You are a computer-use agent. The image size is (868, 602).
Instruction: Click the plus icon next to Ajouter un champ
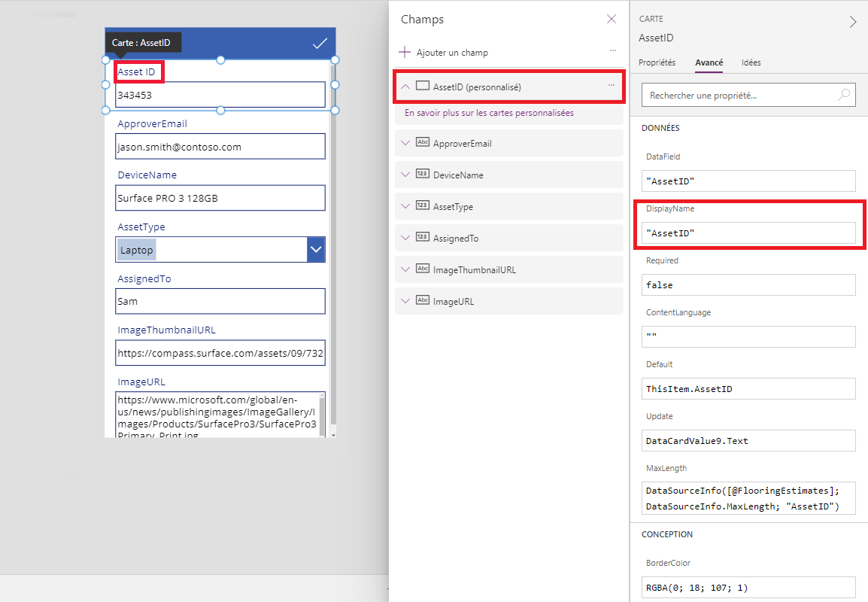[405, 52]
